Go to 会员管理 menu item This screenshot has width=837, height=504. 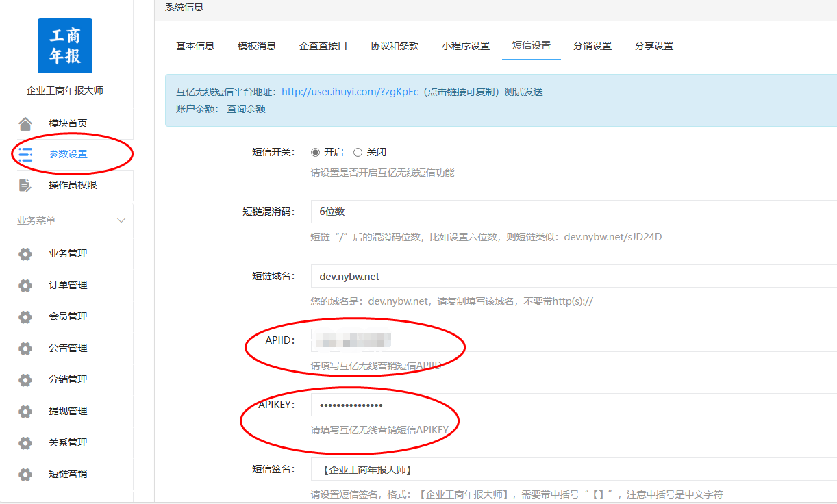[66, 316]
